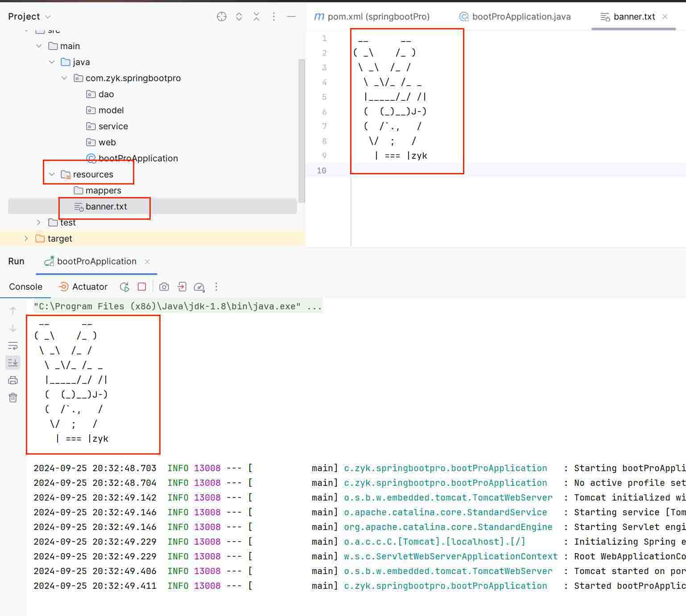This screenshot has height=616, width=686.
Task: Expand all in Project tree
Action: 239,16
